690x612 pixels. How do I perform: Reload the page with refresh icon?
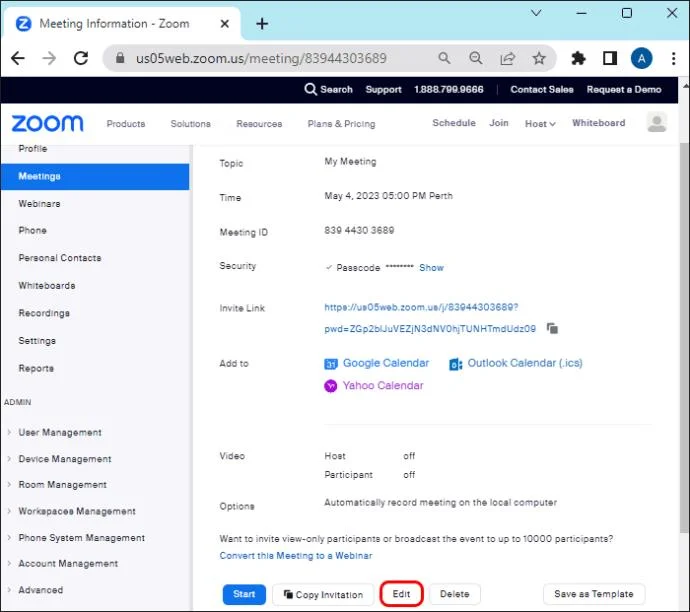coord(81,58)
